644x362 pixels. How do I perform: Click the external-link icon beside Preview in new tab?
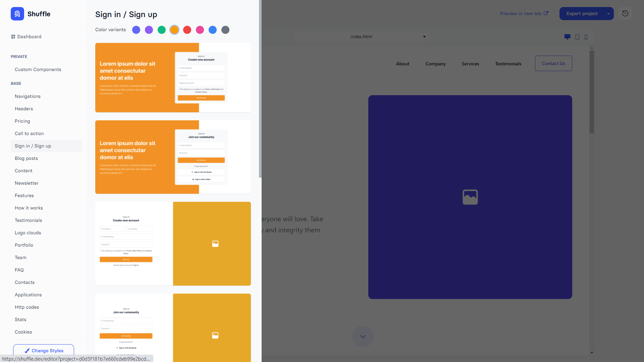pyautogui.click(x=546, y=13)
